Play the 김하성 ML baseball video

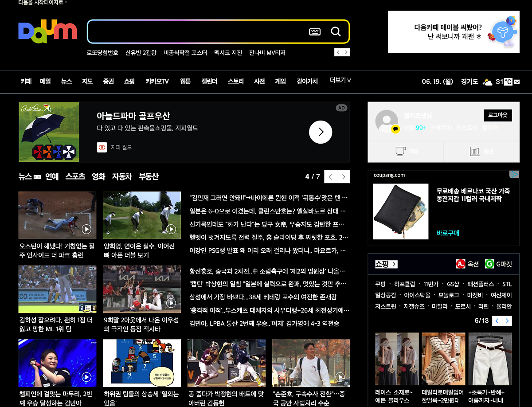[57, 289]
